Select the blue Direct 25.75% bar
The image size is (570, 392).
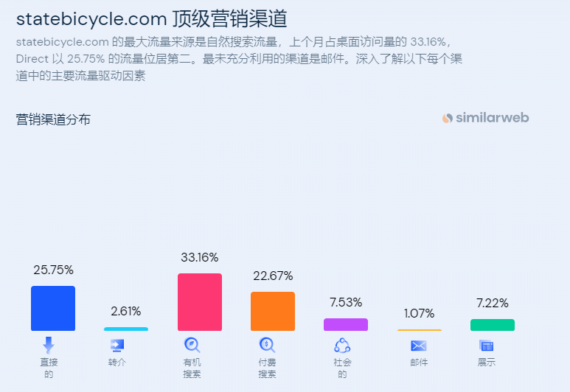pyautogui.click(x=53, y=308)
